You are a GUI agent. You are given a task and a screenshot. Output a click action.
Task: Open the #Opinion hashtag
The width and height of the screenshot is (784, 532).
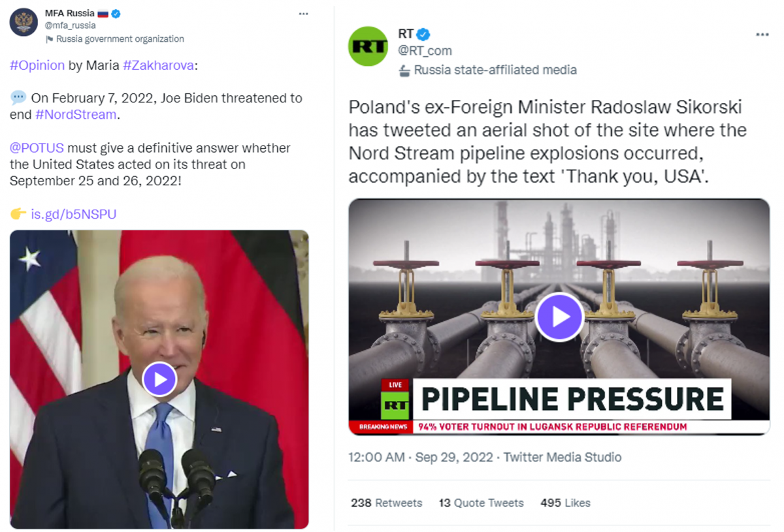coord(37,65)
